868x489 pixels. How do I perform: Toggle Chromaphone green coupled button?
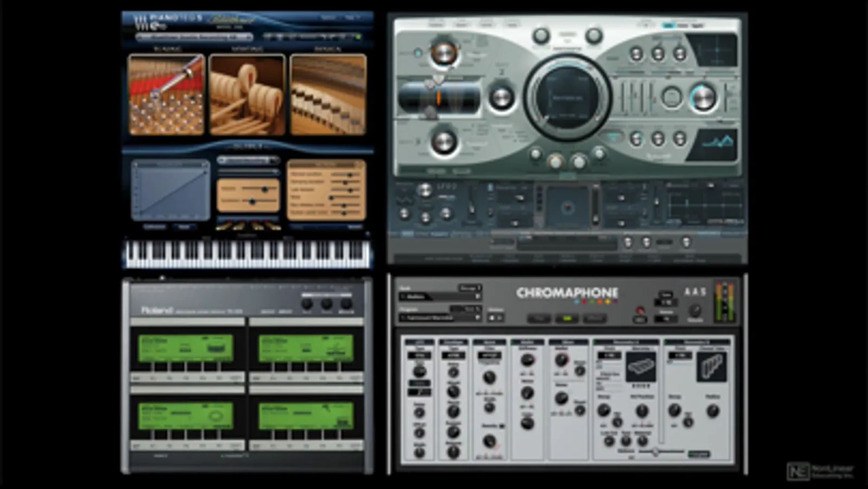699,454
